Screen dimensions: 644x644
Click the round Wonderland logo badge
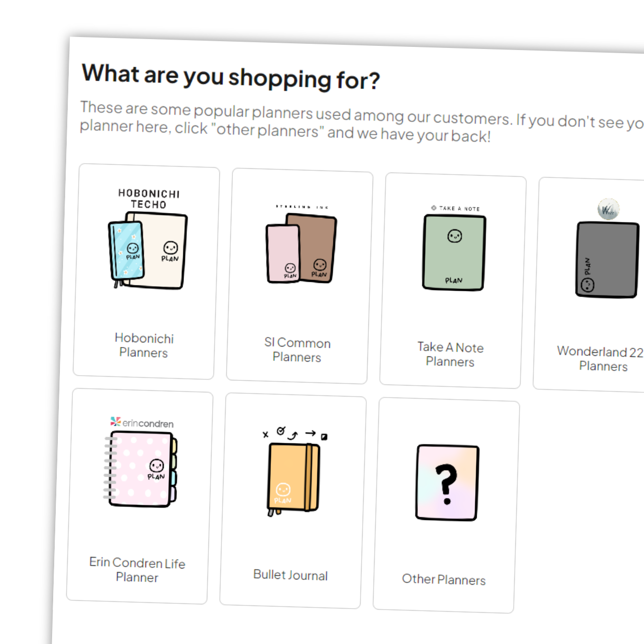[x=608, y=209]
